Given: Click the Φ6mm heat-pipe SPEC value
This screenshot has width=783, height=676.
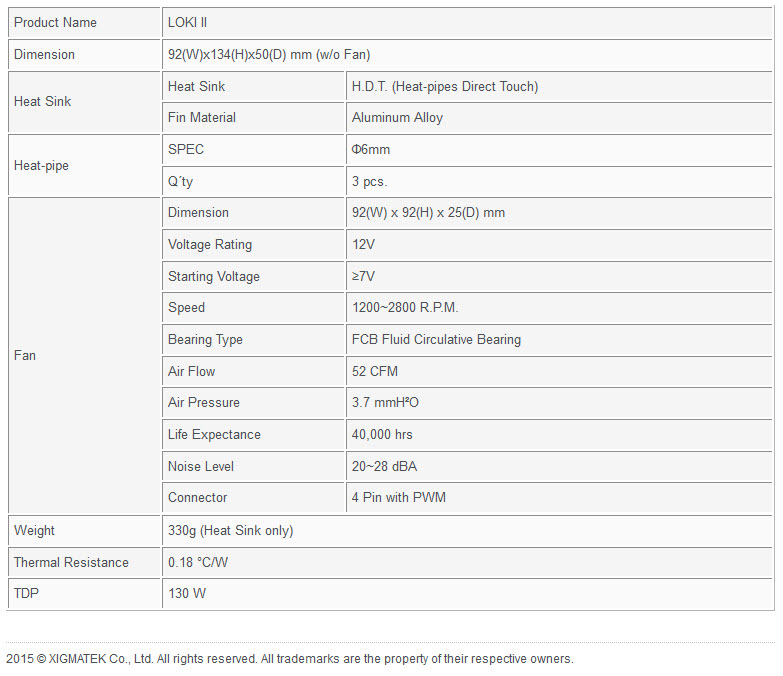Looking at the screenshot, I should click(x=371, y=149).
